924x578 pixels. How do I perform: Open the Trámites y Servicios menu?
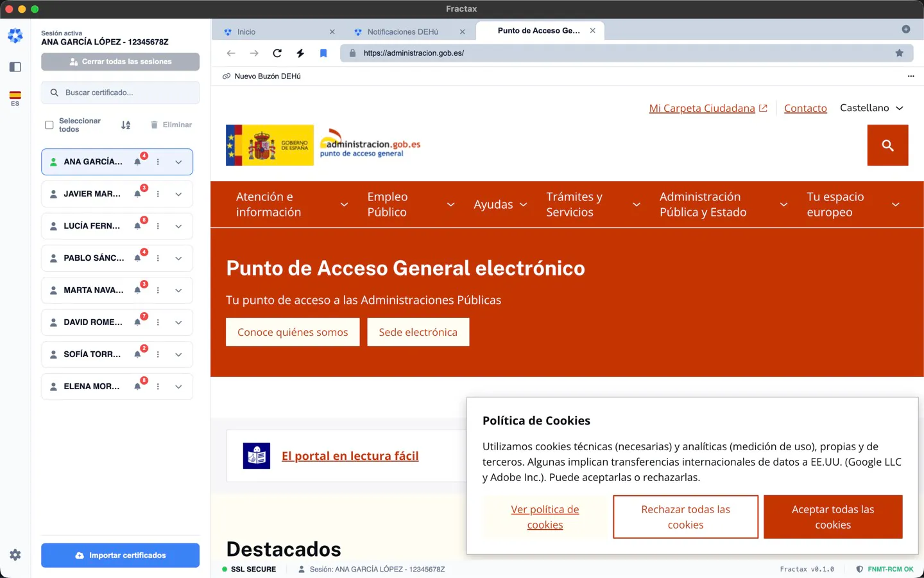click(593, 204)
